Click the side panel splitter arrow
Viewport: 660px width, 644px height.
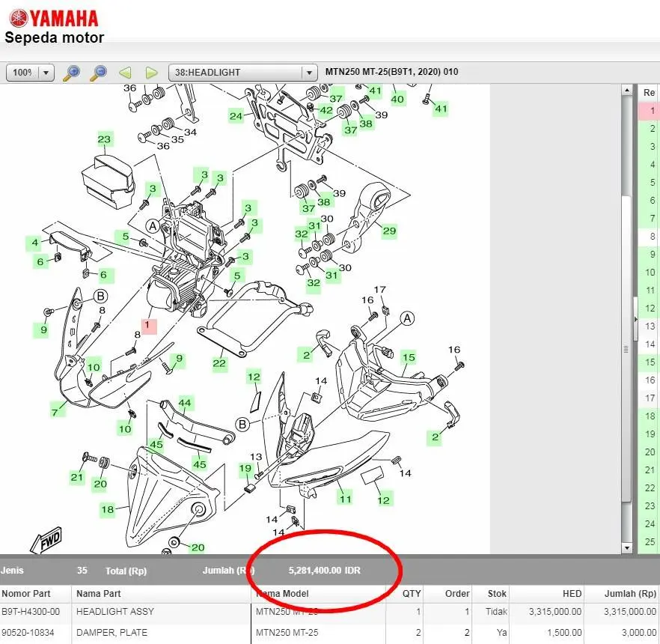635,319
